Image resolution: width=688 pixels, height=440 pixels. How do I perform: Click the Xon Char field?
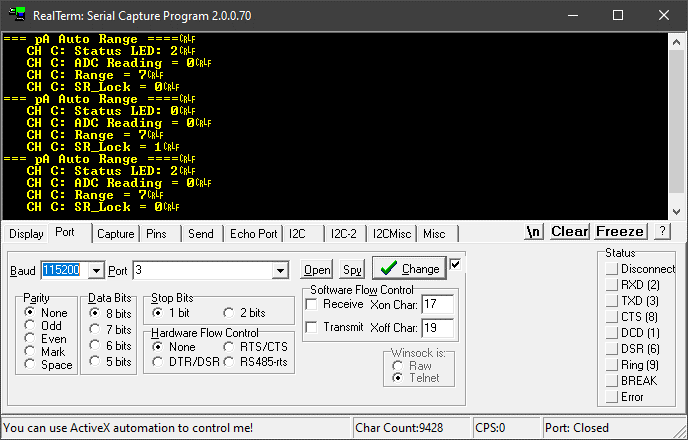tap(437, 304)
